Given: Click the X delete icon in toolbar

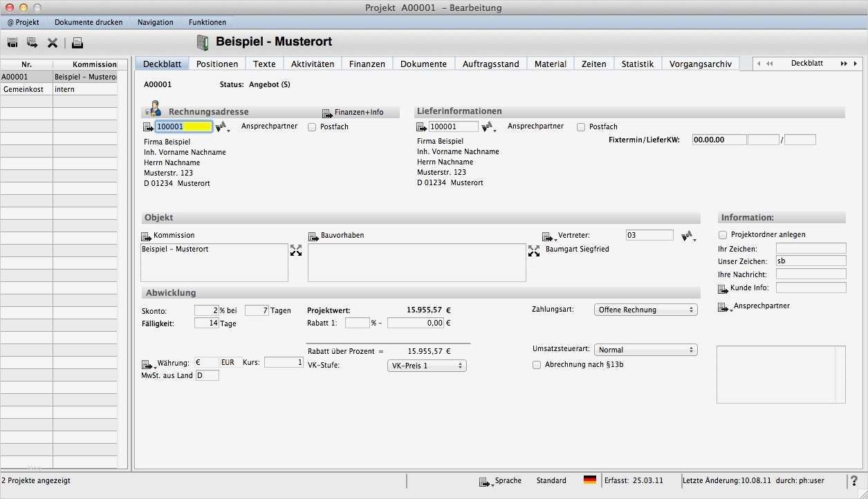Looking at the screenshot, I should (x=52, y=43).
